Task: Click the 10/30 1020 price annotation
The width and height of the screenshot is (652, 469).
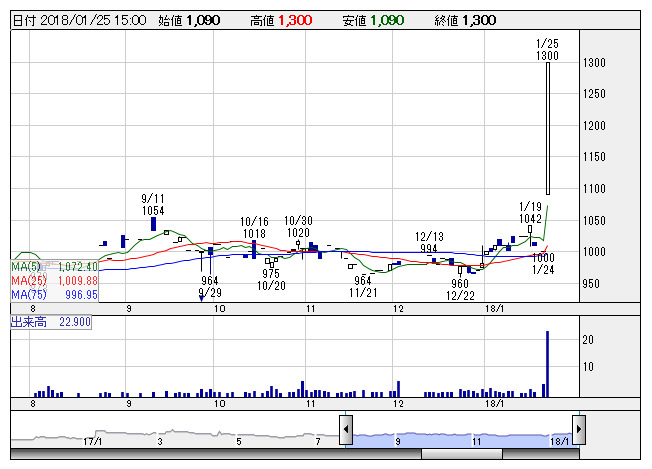Action: point(298,226)
